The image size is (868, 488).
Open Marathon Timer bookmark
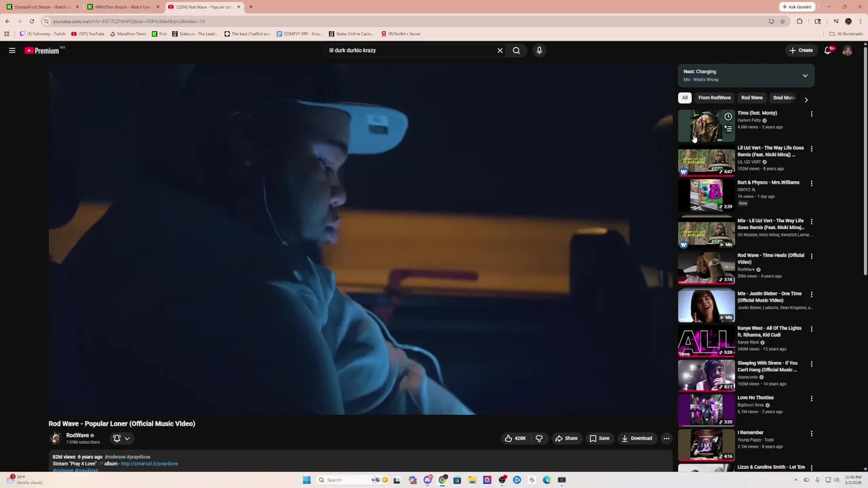pos(128,33)
